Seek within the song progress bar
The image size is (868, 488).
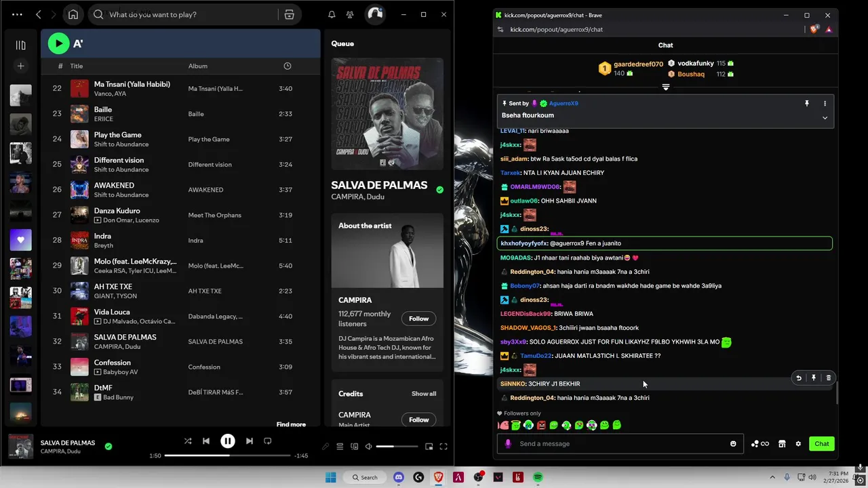(x=227, y=455)
